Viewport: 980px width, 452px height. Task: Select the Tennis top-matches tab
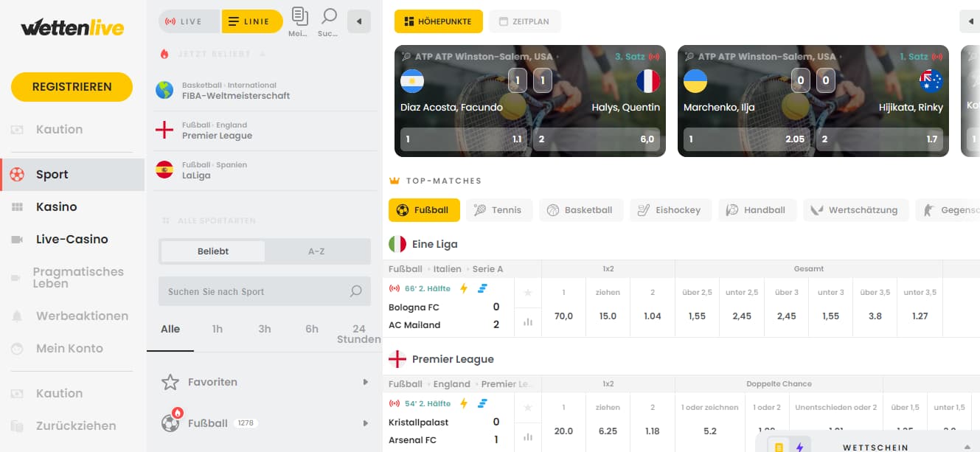click(x=498, y=210)
